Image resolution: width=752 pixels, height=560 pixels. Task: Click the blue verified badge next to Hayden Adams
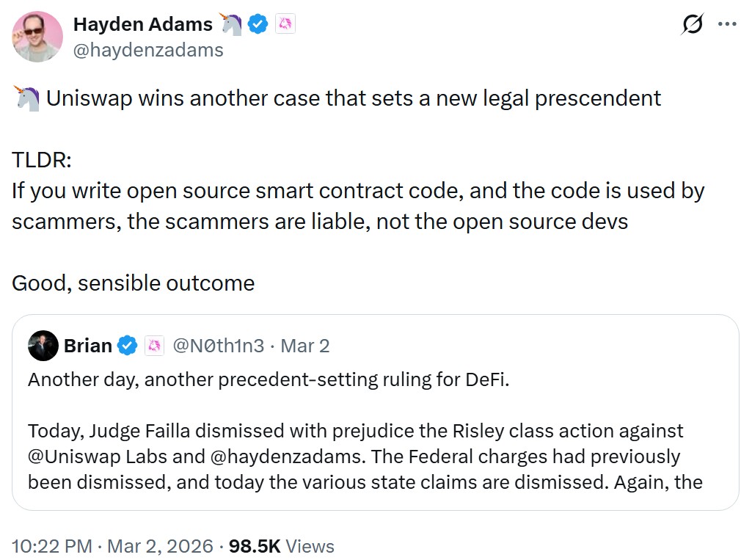click(257, 23)
